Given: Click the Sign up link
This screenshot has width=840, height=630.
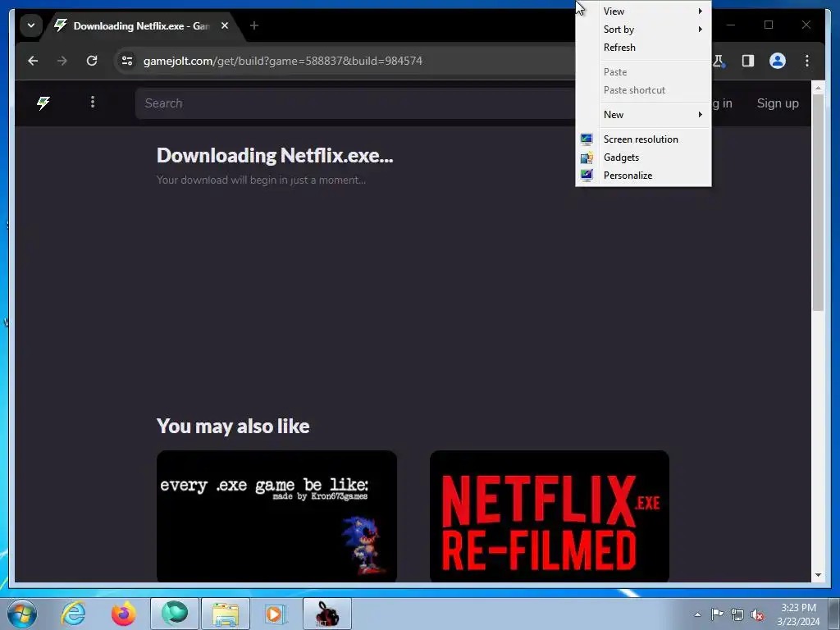Looking at the screenshot, I should (778, 103).
